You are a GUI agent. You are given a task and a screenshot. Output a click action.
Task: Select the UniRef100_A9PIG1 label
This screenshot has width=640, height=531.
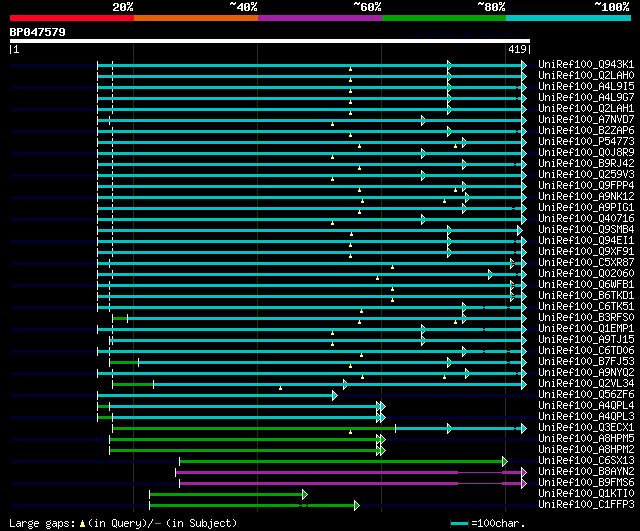click(x=586, y=208)
